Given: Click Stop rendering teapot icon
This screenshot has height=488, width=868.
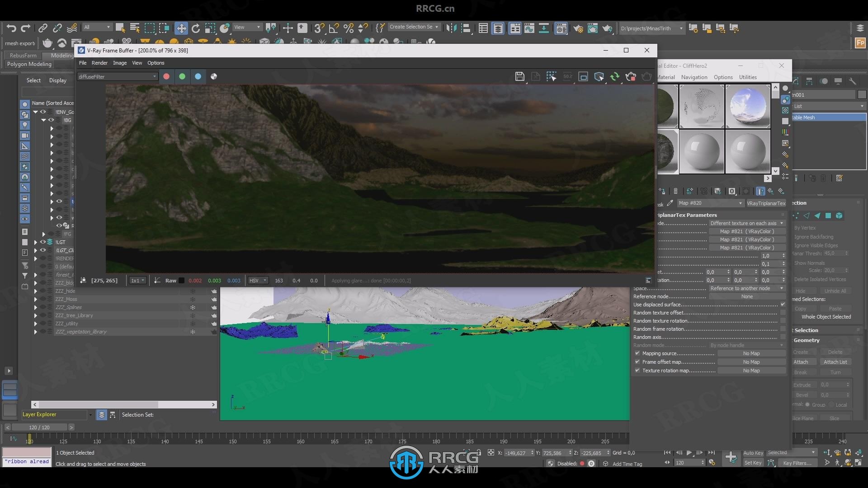Looking at the screenshot, I should coord(631,76).
